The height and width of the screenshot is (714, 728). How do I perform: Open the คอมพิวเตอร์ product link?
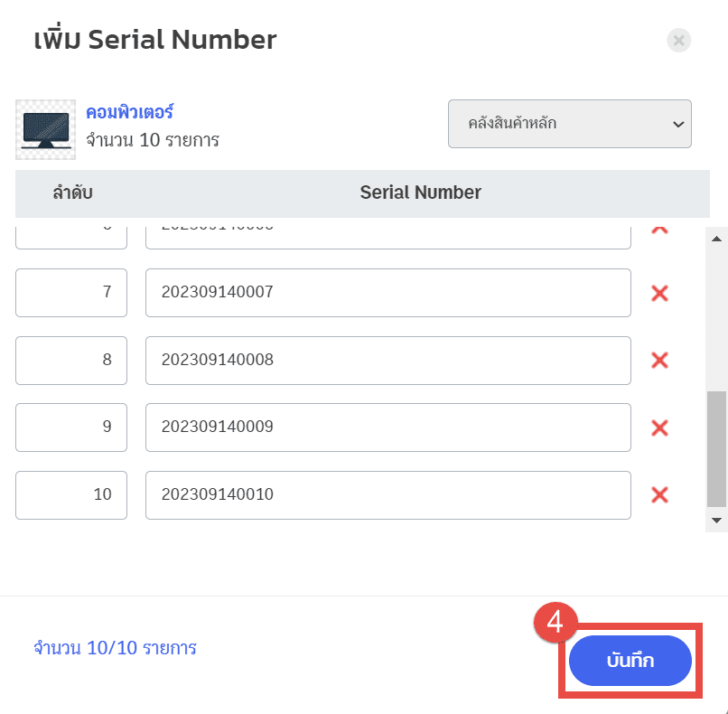[x=129, y=112]
